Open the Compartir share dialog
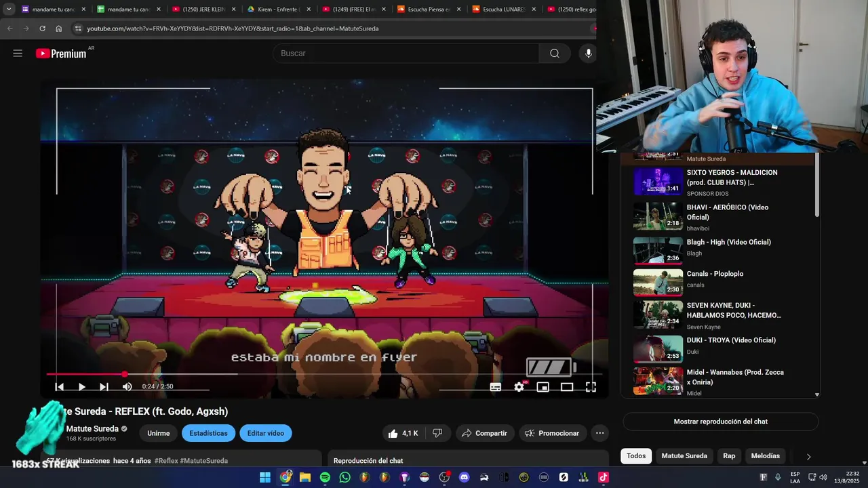This screenshot has width=868, height=488. tap(484, 433)
